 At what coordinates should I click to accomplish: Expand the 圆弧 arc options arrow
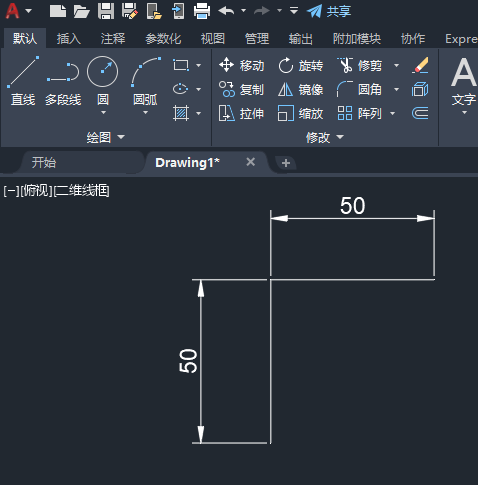coord(145,113)
